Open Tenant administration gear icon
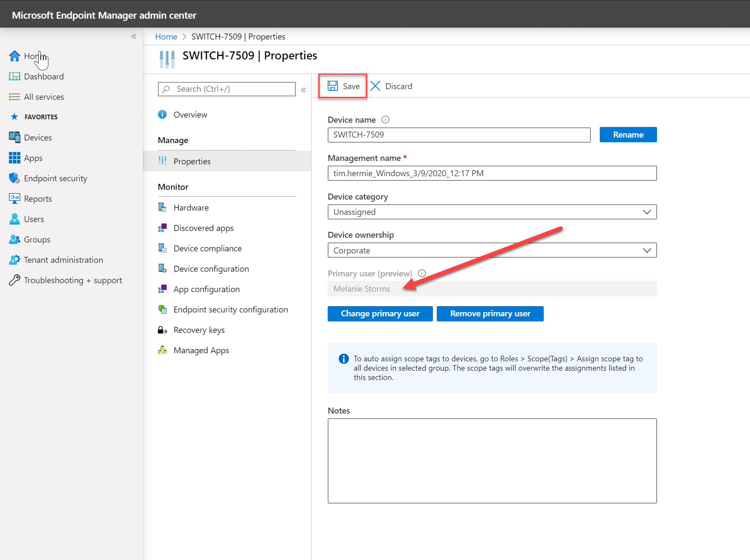Viewport: 750px width, 560px height. [x=14, y=260]
